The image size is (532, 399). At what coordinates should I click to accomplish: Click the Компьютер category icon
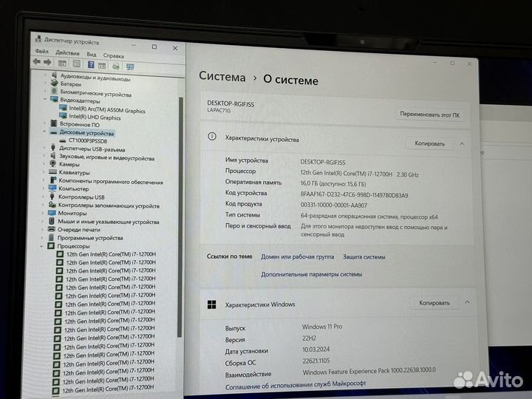click(x=52, y=188)
